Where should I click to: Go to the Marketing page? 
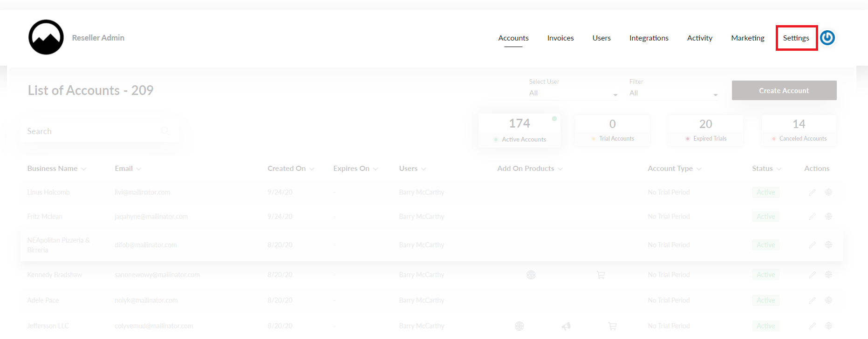coord(748,38)
